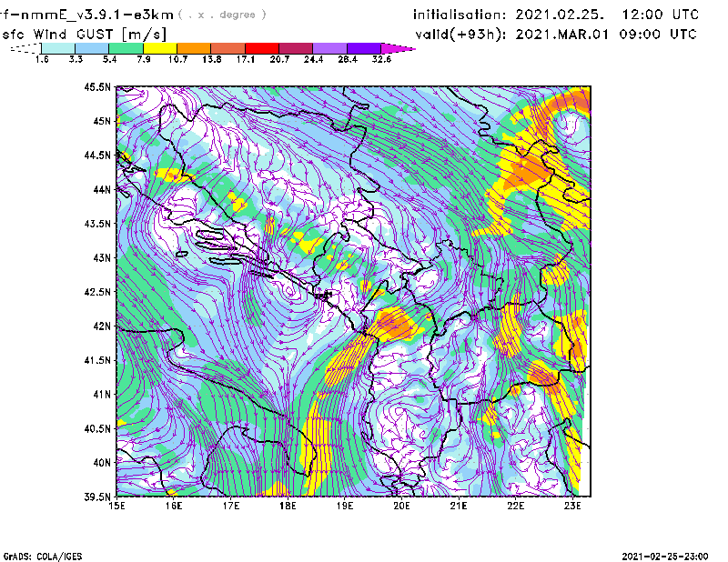
Task: Click the legend value 28.4
Action: click(x=348, y=59)
